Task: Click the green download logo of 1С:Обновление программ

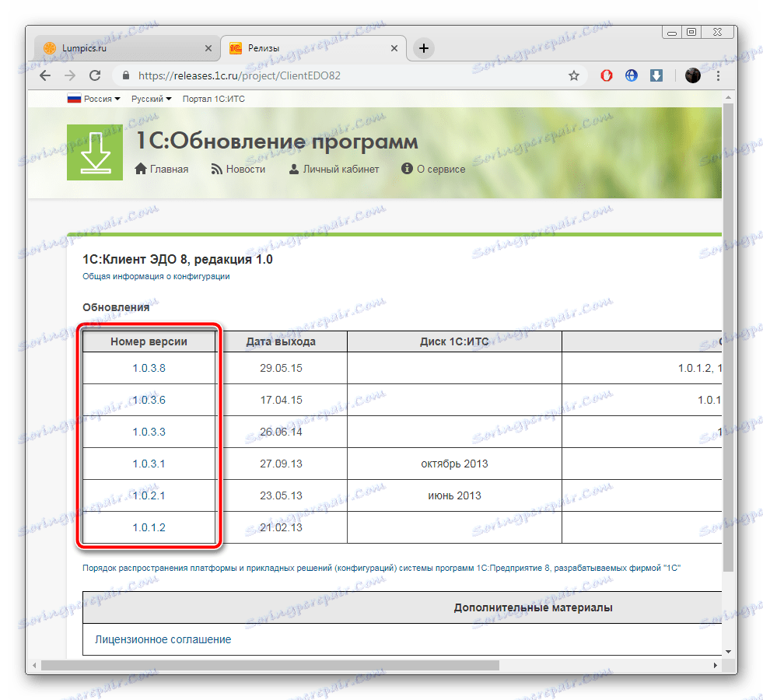Action: point(95,152)
